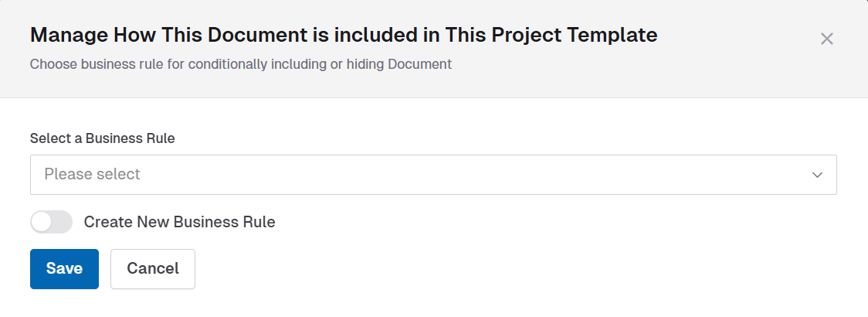The width and height of the screenshot is (868, 317).
Task: Click the subtitle "Choose business rule" description
Action: pos(240,64)
